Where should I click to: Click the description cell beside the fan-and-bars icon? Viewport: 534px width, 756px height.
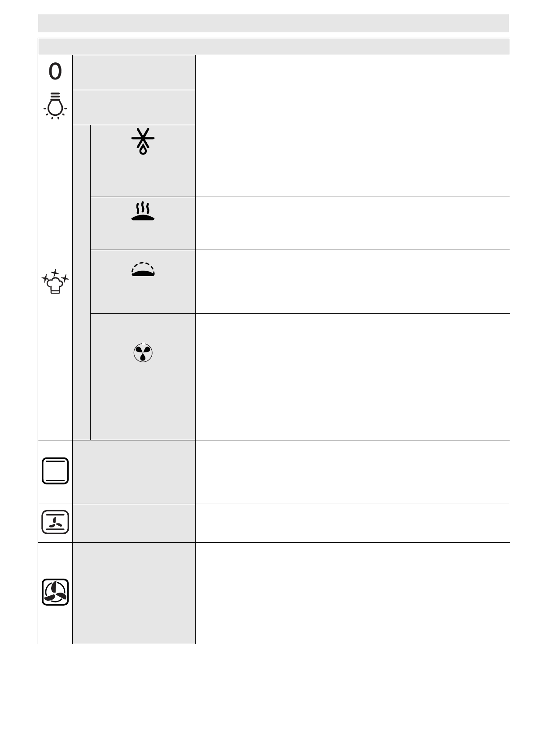352,523
